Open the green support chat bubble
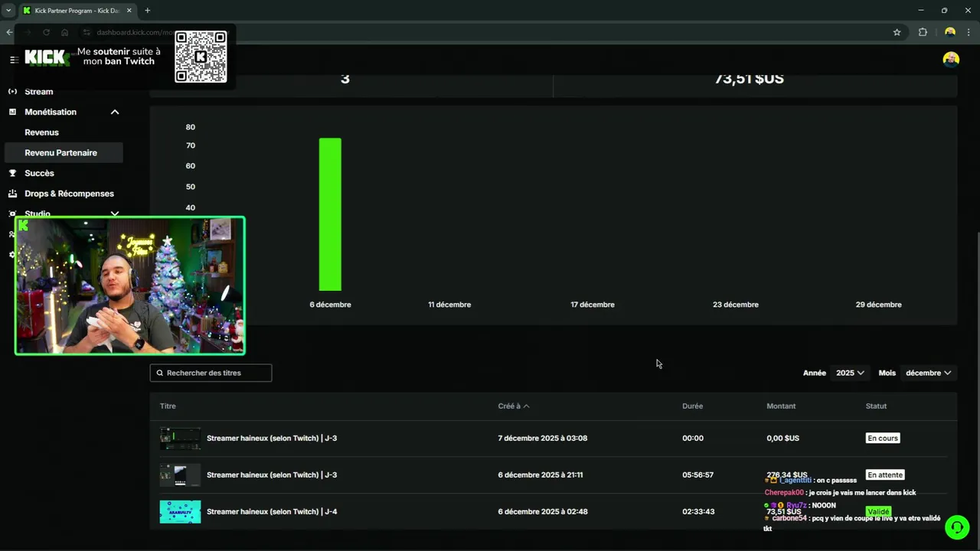 (x=956, y=527)
